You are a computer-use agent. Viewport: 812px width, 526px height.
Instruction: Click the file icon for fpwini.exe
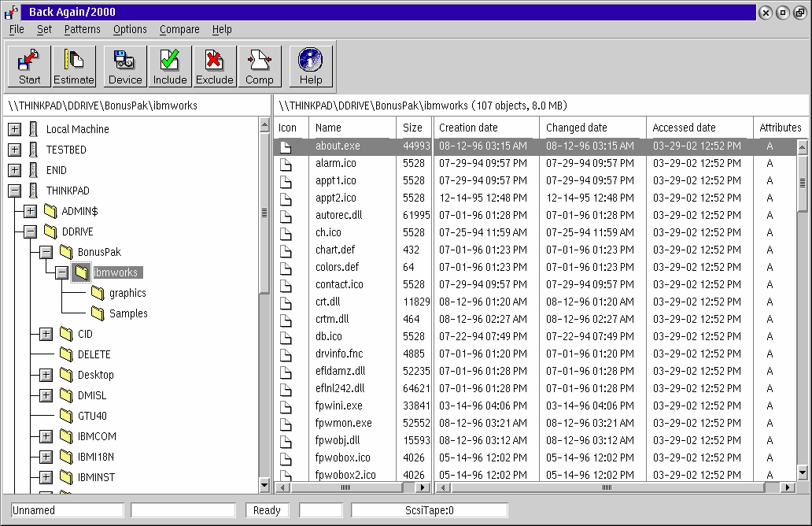tap(286, 407)
